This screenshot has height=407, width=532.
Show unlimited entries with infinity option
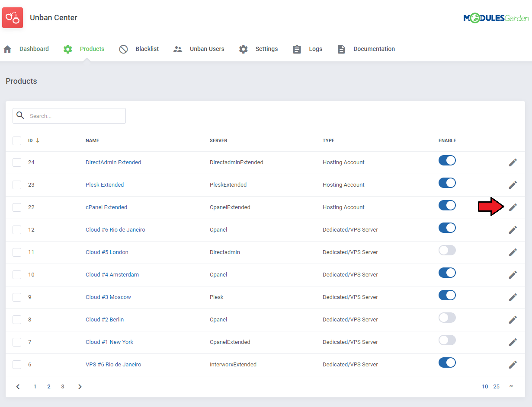(511, 386)
